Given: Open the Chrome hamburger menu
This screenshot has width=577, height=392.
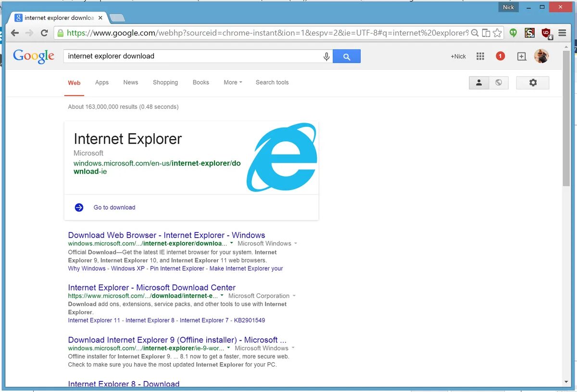Looking at the screenshot, I should (x=562, y=33).
